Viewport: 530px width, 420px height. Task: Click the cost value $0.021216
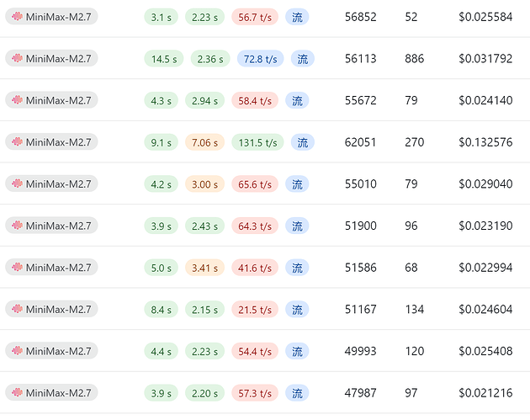[x=485, y=392]
